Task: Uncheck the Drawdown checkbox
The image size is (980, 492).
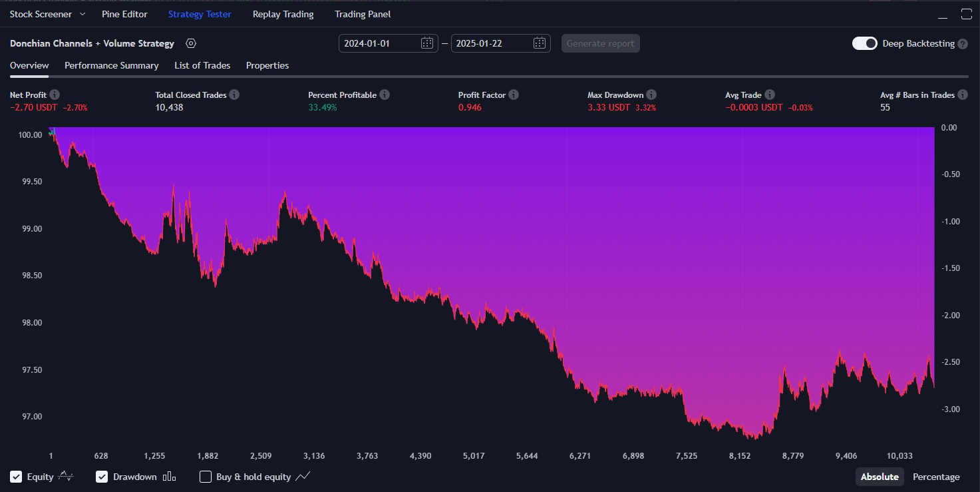Action: [102, 477]
